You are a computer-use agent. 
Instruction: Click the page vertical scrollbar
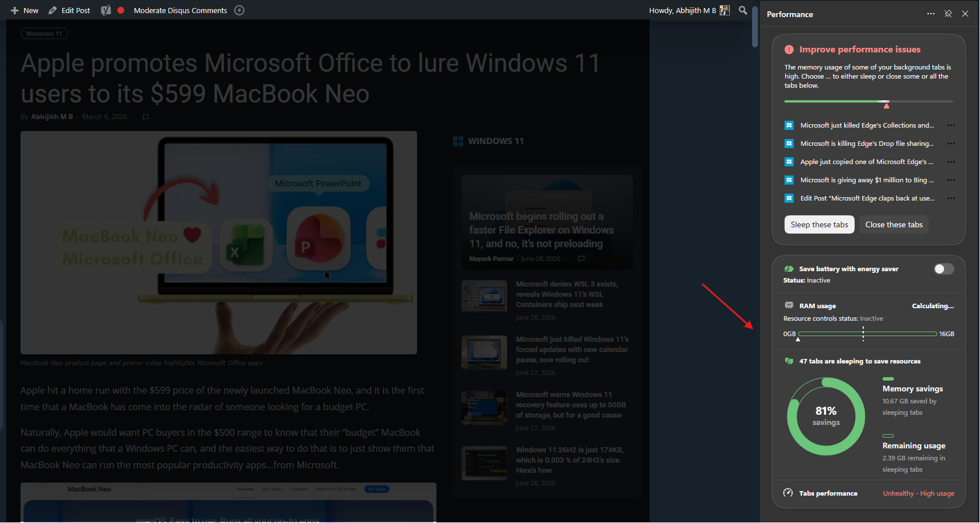(755, 27)
